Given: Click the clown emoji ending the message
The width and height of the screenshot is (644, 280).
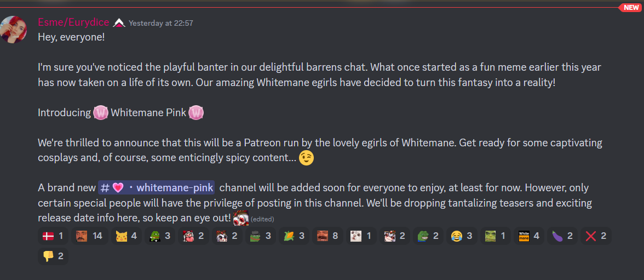Looking at the screenshot, I should [x=241, y=218].
